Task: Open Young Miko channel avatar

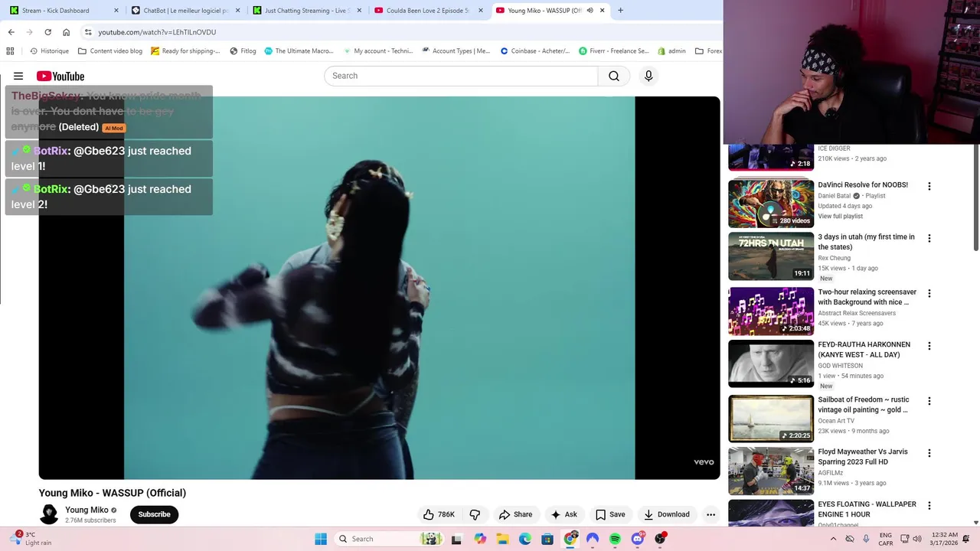Action: point(49,514)
